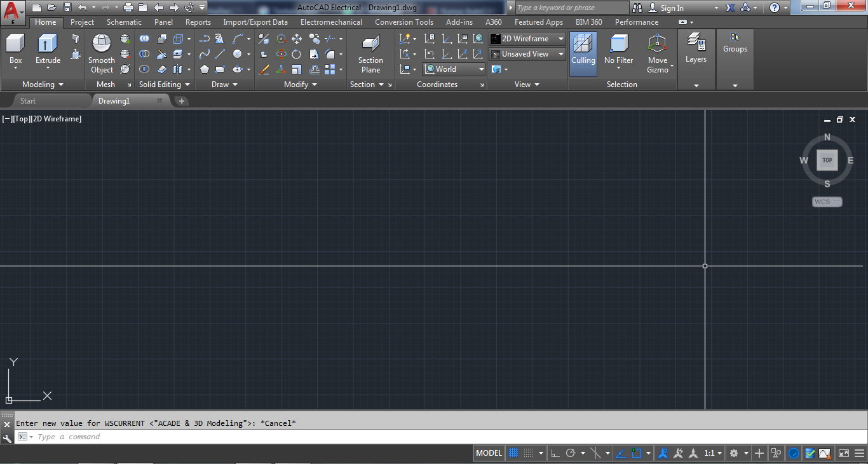Switch to the Schematic ribbon tab

click(123, 22)
